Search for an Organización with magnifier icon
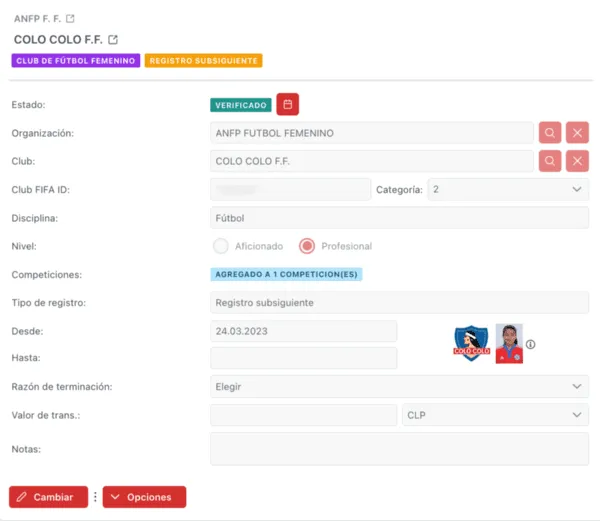The height and width of the screenshot is (521, 600). click(549, 133)
